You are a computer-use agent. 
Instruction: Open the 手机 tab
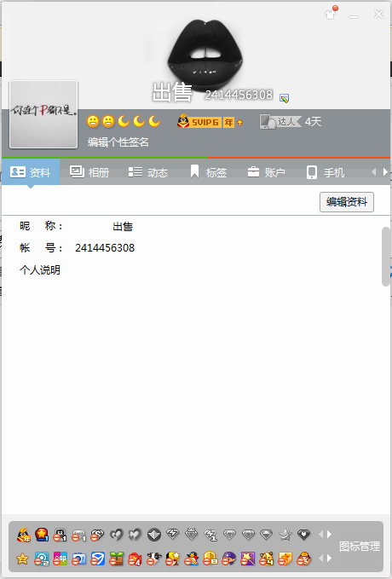point(326,172)
